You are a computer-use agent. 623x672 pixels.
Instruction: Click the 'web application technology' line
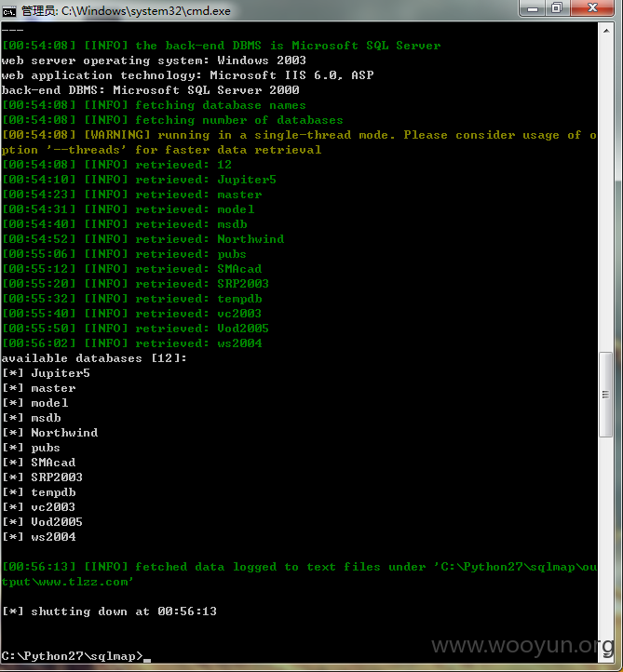187,75
